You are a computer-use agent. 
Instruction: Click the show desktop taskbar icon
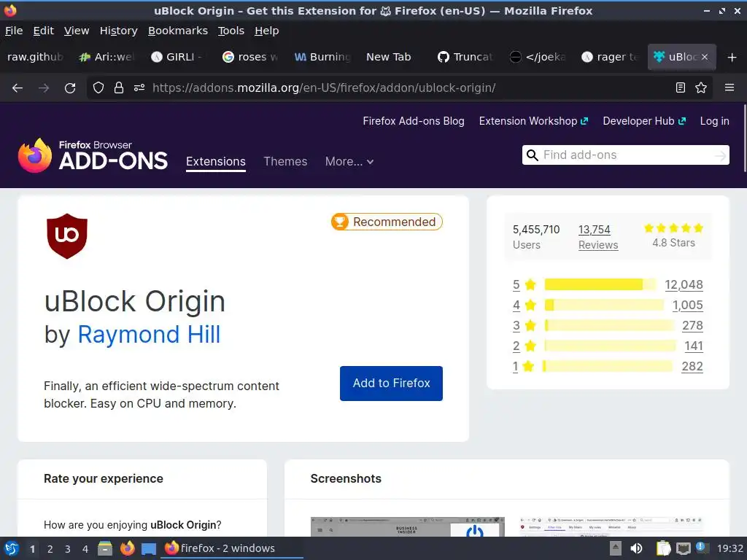tap(149, 549)
